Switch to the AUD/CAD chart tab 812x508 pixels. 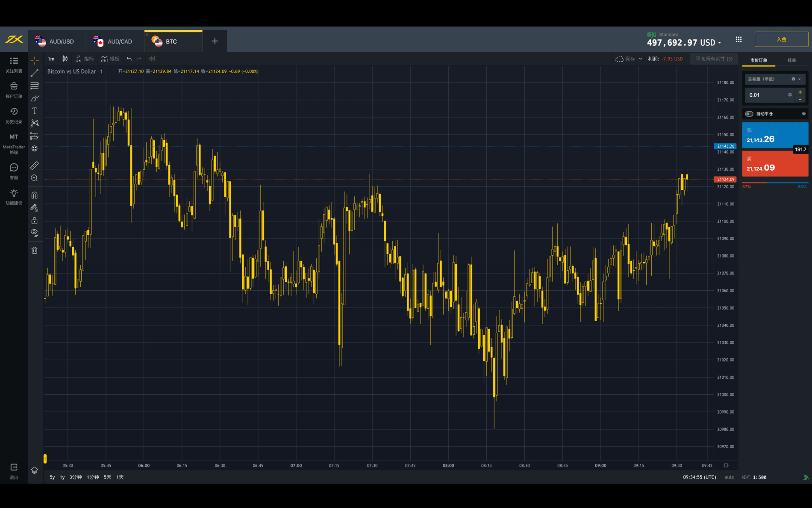(114, 41)
